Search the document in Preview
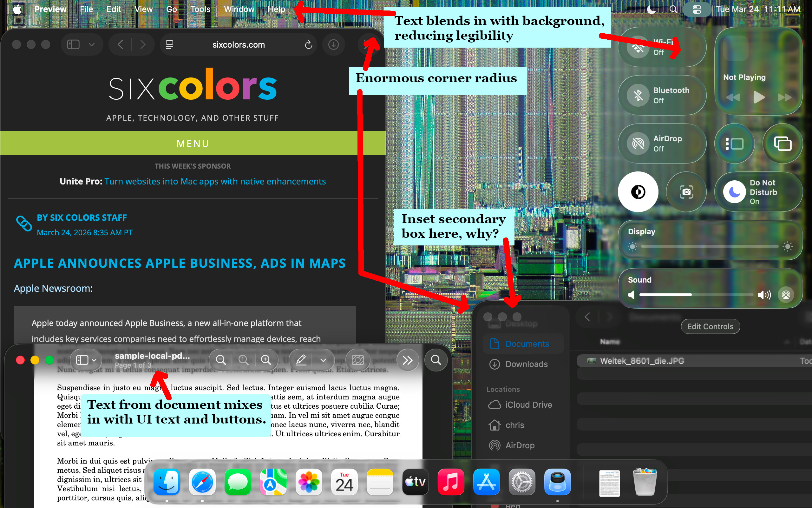This screenshot has width=812, height=508. tap(436, 360)
